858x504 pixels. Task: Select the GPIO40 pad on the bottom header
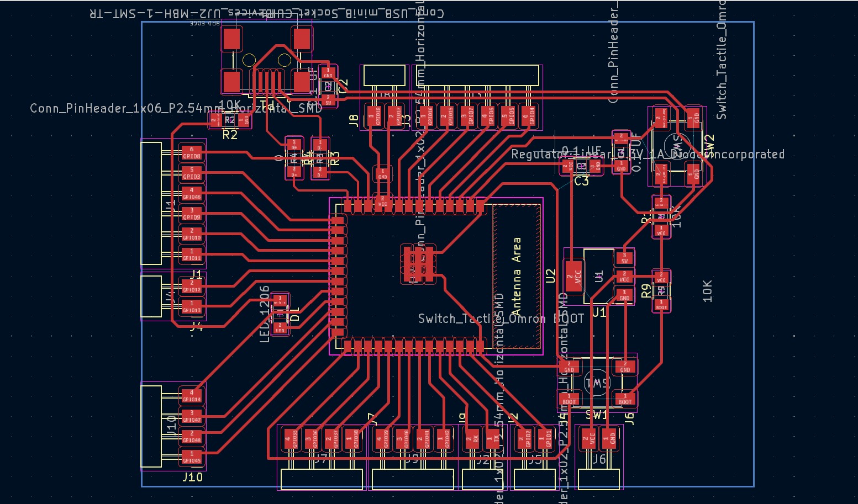[403, 439]
